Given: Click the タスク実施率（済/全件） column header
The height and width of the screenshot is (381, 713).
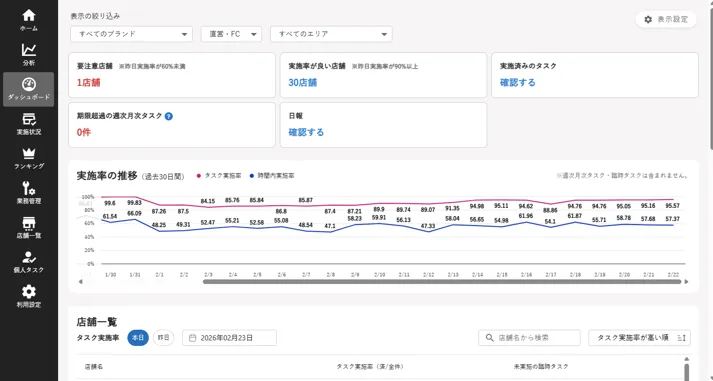Looking at the screenshot, I should (370, 366).
